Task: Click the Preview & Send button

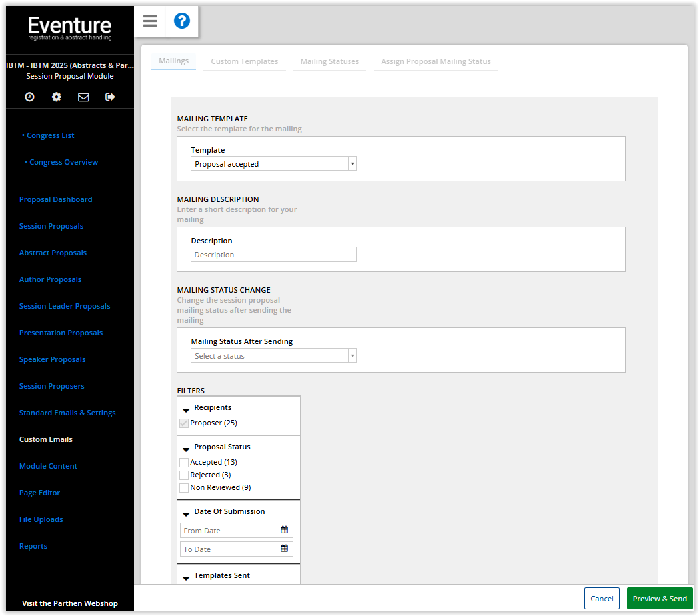Action: click(x=659, y=599)
